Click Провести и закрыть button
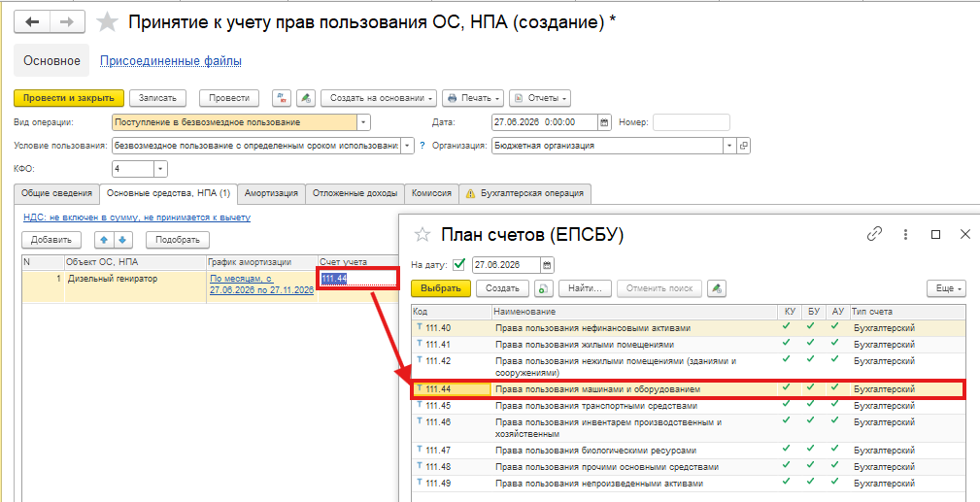The height and width of the screenshot is (502, 980). pyautogui.click(x=69, y=98)
